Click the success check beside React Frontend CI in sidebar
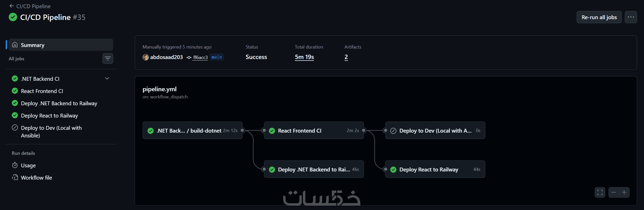The height and width of the screenshot is (210, 644). pos(15,91)
